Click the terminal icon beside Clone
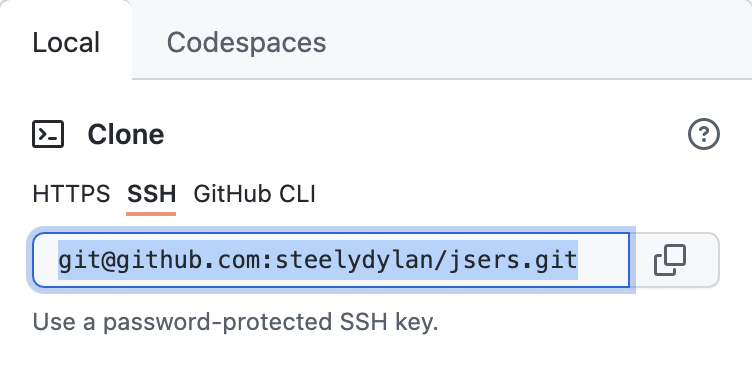 coord(48,134)
